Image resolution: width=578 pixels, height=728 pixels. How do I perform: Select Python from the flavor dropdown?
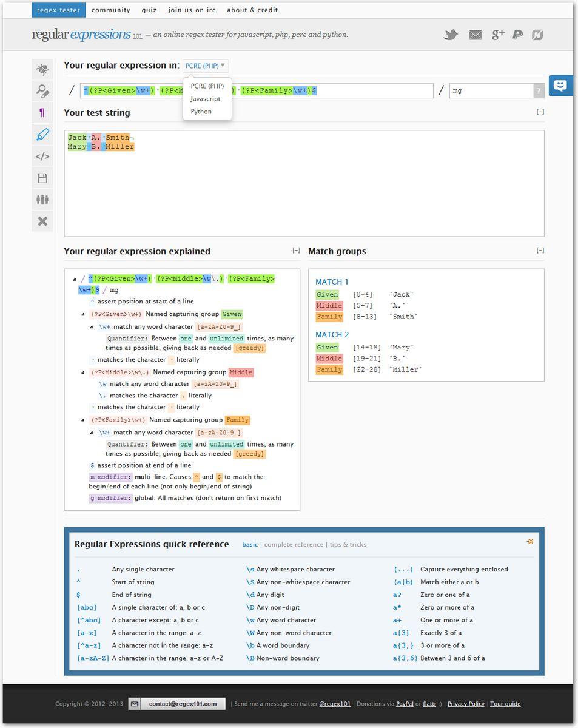[x=201, y=112]
